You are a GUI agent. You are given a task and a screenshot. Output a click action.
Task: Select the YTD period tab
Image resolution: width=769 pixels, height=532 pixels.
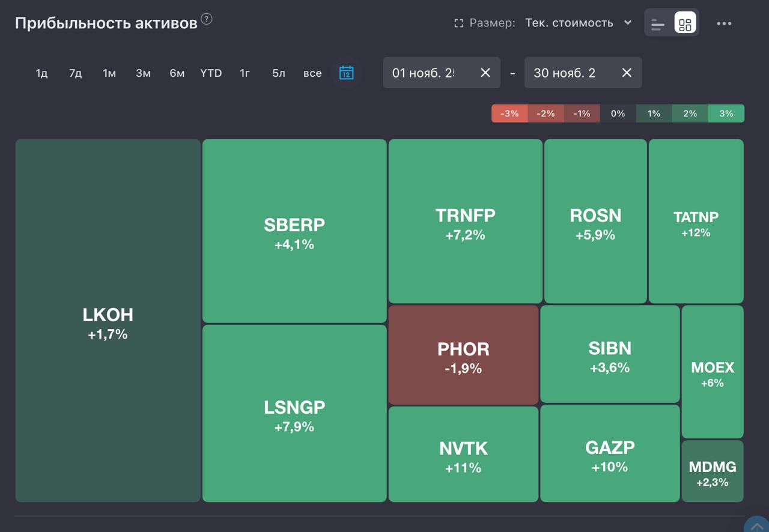211,73
